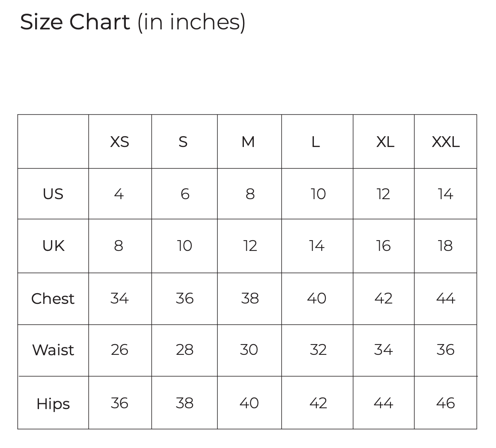Screen dimensions: 496x448
Task: Select the Chest value for size L
Action: (x=317, y=298)
